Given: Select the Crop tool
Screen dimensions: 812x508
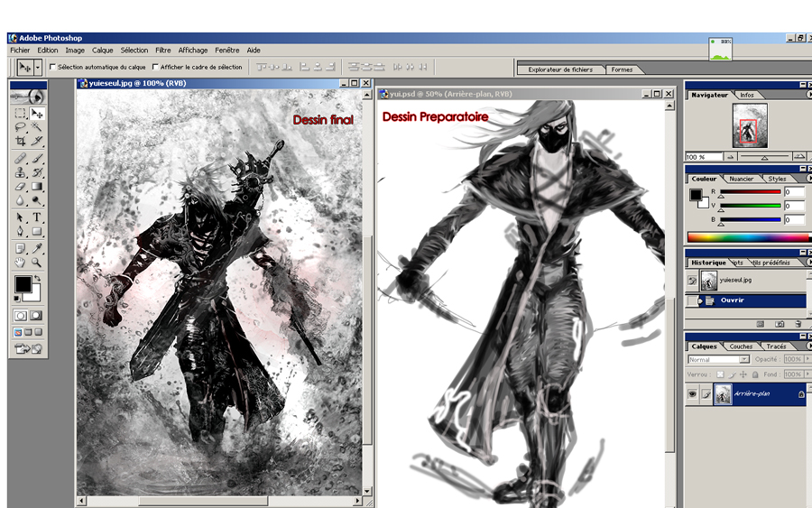Looking at the screenshot, I should click(20, 141).
